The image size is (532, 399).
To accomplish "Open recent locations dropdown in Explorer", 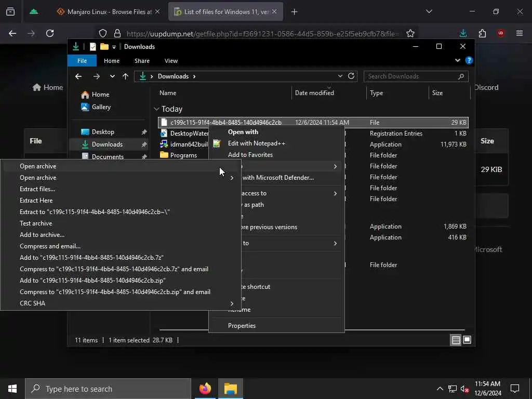I will 112,76.
